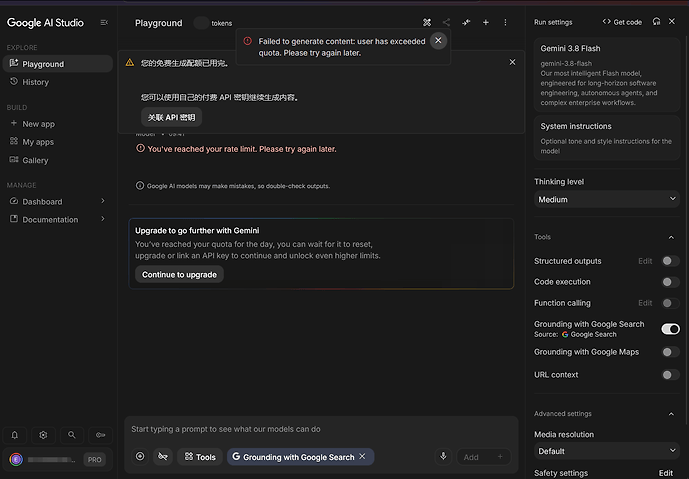Click the Documentation item in sidebar
This screenshot has height=479, width=689.
pos(58,220)
